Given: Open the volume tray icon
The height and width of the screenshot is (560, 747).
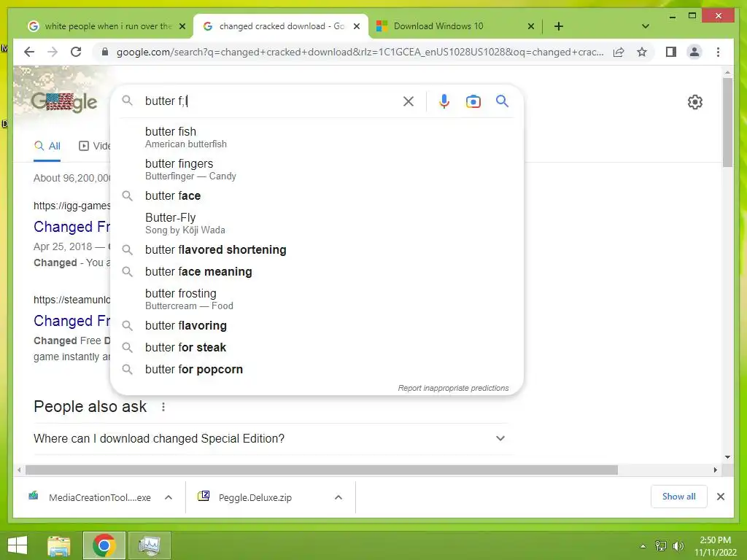Looking at the screenshot, I should click(x=678, y=545).
